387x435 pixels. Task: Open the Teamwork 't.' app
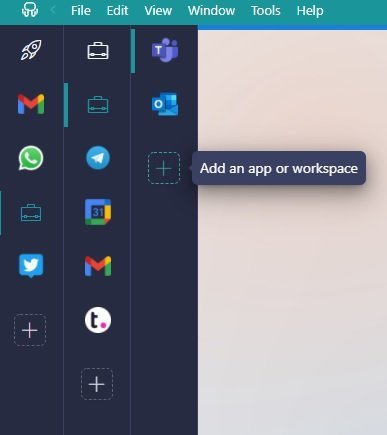[98, 320]
